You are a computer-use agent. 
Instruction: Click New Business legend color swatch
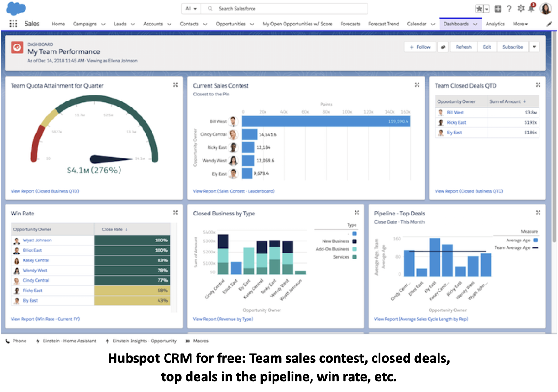pos(355,241)
